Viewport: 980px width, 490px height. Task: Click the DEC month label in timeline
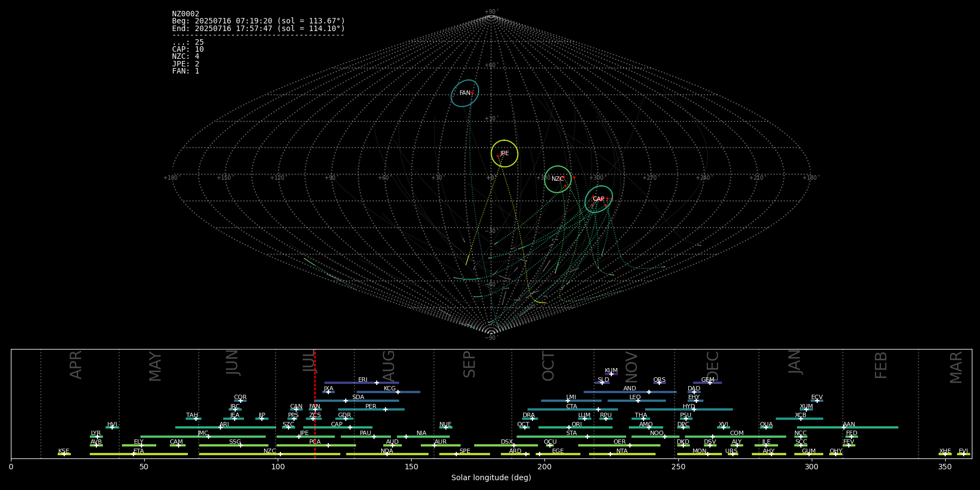tap(713, 366)
